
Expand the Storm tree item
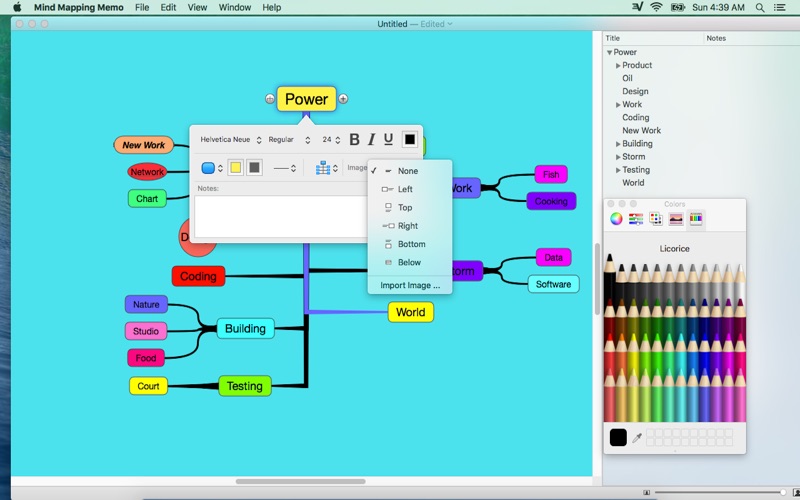(618, 157)
